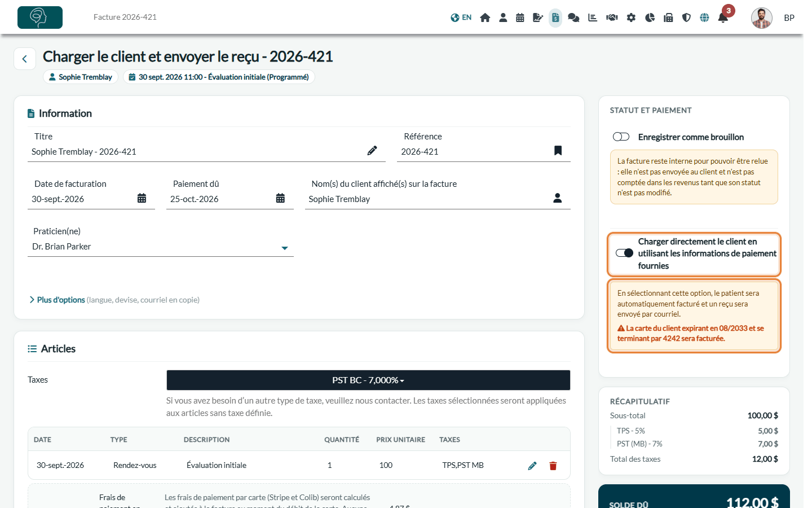Image resolution: width=812 pixels, height=508 pixels.
Task: Click the Total des taxes 12,00 $ amount
Action: tap(765, 459)
